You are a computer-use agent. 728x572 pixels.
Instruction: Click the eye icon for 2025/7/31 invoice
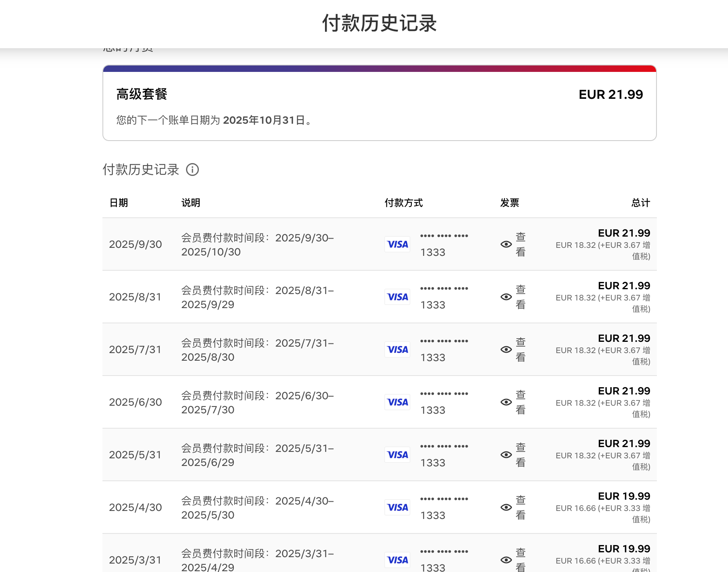point(506,349)
